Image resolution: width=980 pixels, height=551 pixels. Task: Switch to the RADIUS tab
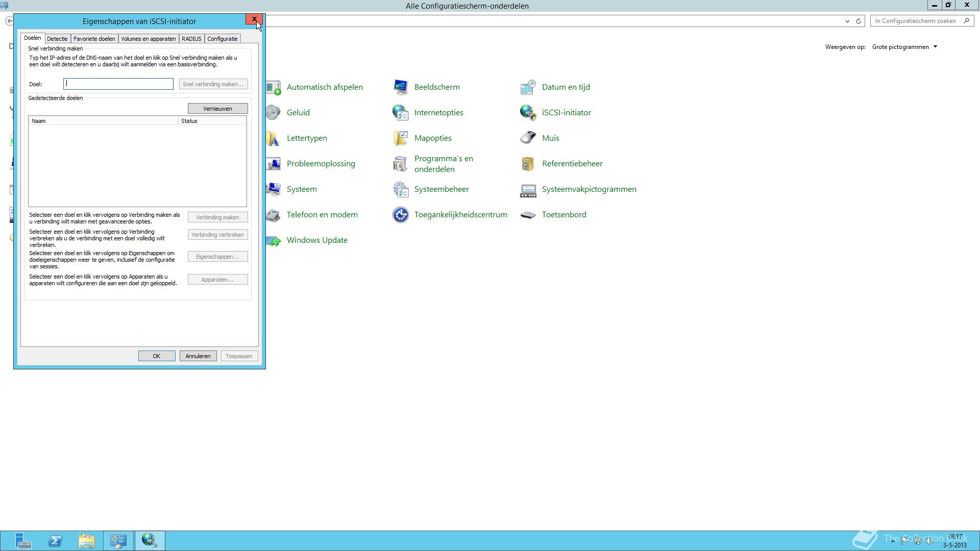point(191,39)
